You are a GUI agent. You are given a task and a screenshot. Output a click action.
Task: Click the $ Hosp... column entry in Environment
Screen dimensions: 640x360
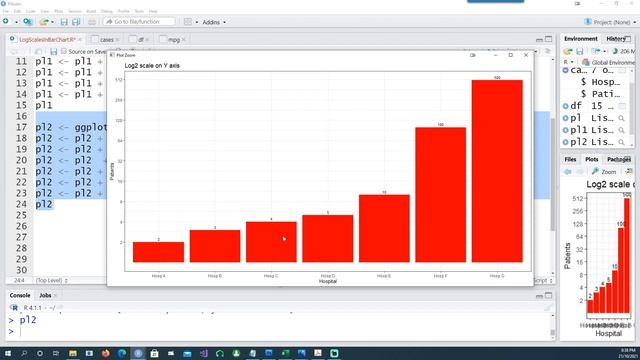pos(600,82)
